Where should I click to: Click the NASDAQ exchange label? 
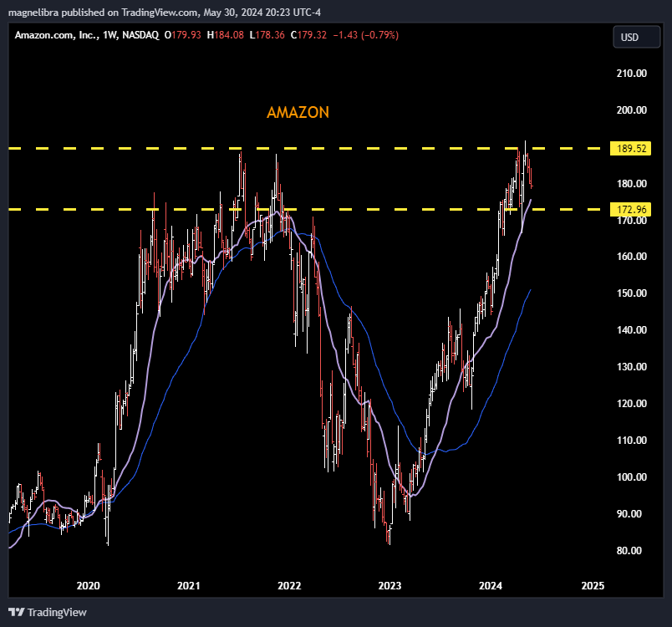(x=140, y=35)
